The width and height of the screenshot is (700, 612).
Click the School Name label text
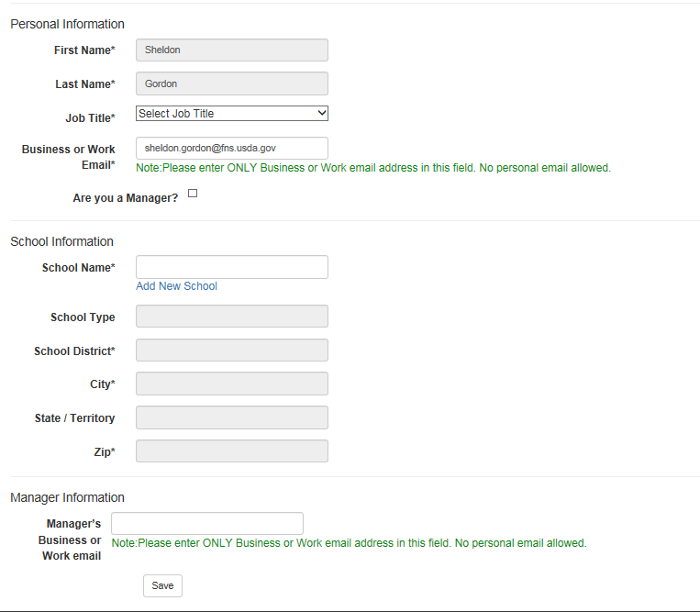78,268
